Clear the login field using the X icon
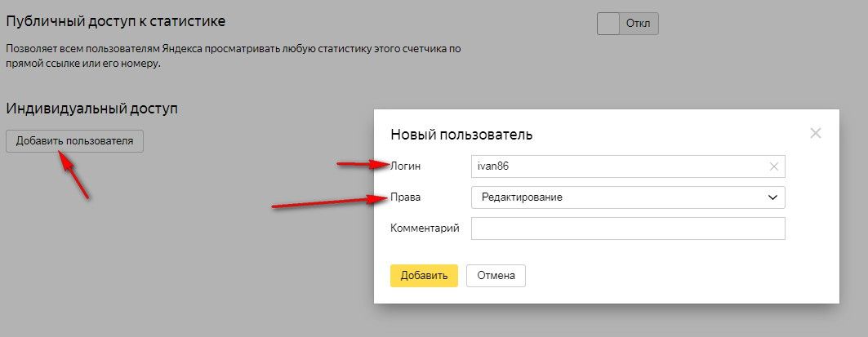Image resolution: width=868 pixels, height=337 pixels. pos(774,166)
